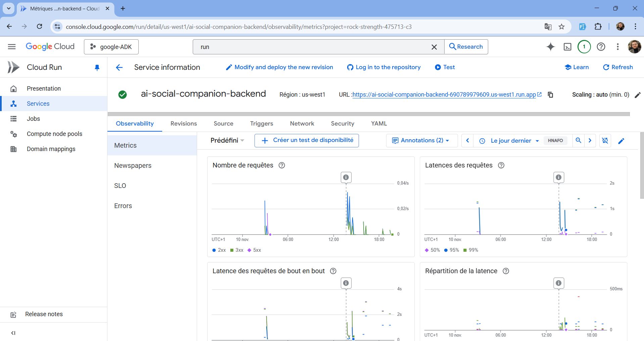The width and height of the screenshot is (644, 341).
Task: Toggle the 5xx series in requests legend
Action: (x=254, y=250)
